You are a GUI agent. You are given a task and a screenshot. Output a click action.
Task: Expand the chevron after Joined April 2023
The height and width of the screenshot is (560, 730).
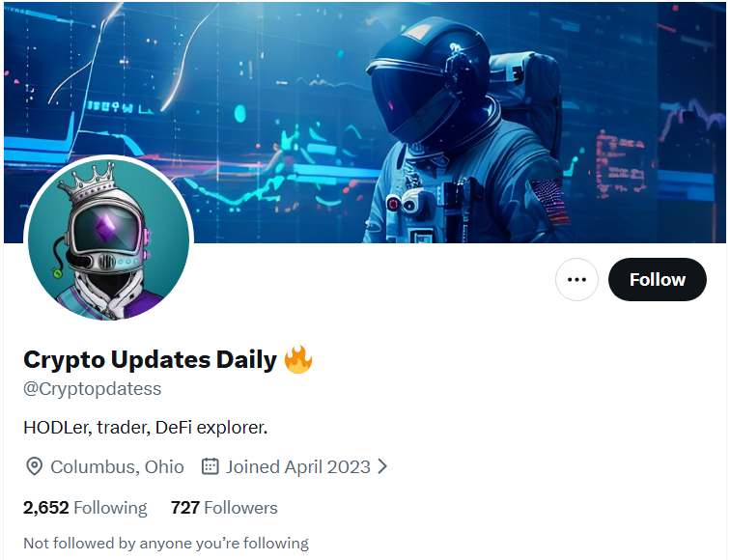click(x=382, y=466)
